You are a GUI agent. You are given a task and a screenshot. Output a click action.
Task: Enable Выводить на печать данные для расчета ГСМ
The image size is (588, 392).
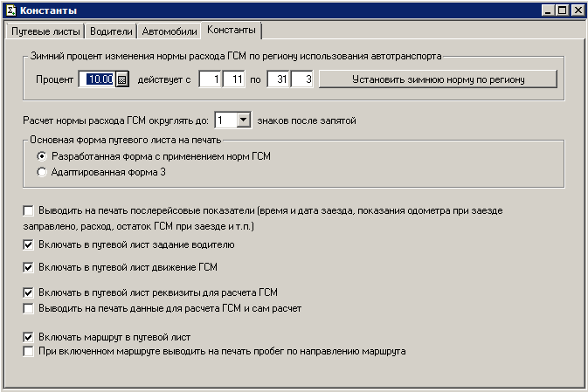[x=29, y=308]
